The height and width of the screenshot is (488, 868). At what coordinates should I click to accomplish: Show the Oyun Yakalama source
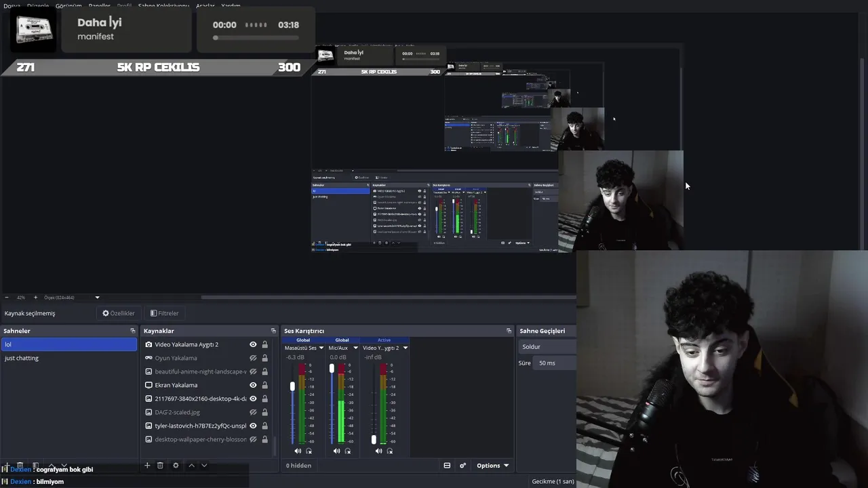click(253, 358)
